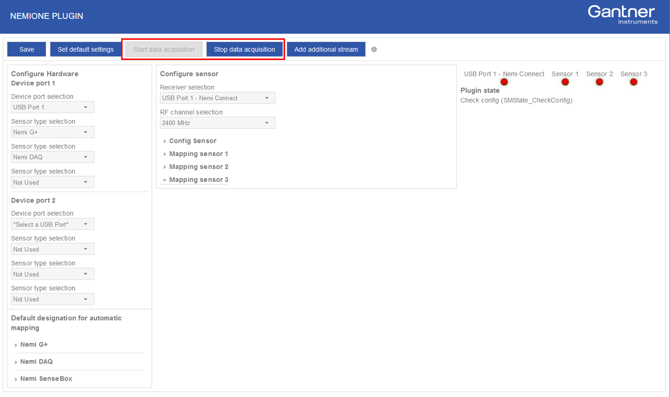Stop data acquisition
Image resolution: width=670 pixels, height=397 pixels.
[x=244, y=49]
